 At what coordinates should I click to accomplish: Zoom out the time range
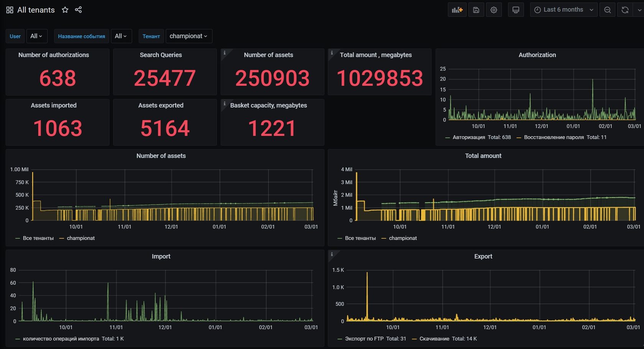coord(607,10)
